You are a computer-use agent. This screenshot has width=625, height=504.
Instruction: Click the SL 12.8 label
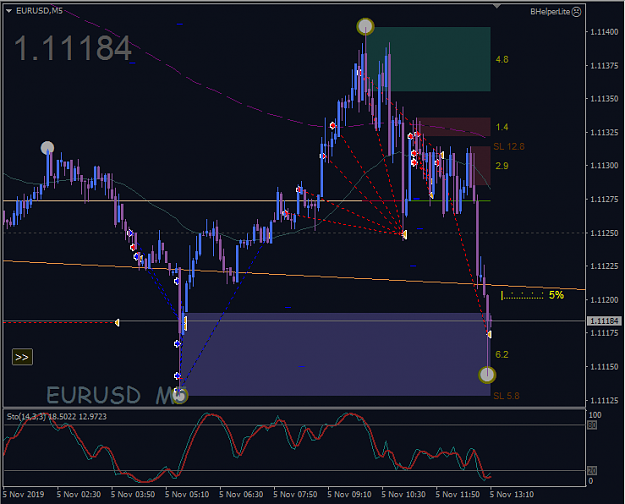click(x=509, y=147)
